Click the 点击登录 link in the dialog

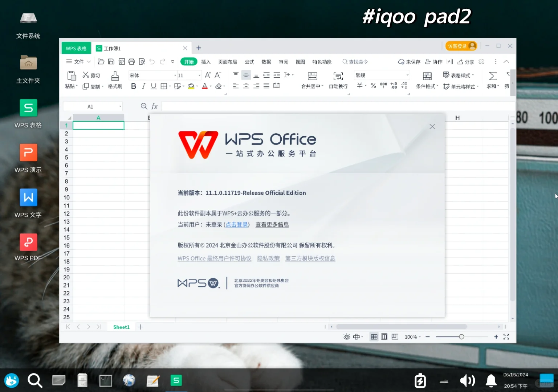(236, 224)
